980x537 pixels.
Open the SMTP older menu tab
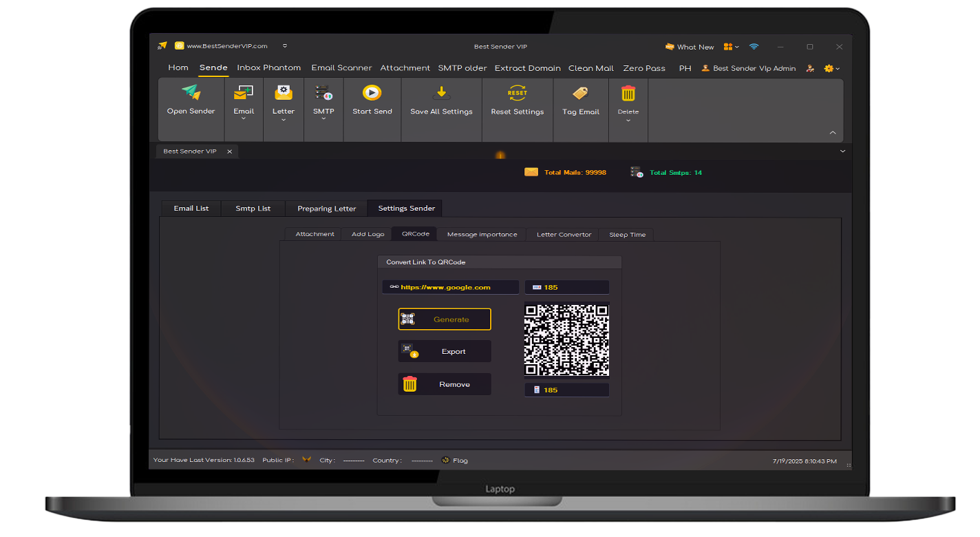point(462,67)
